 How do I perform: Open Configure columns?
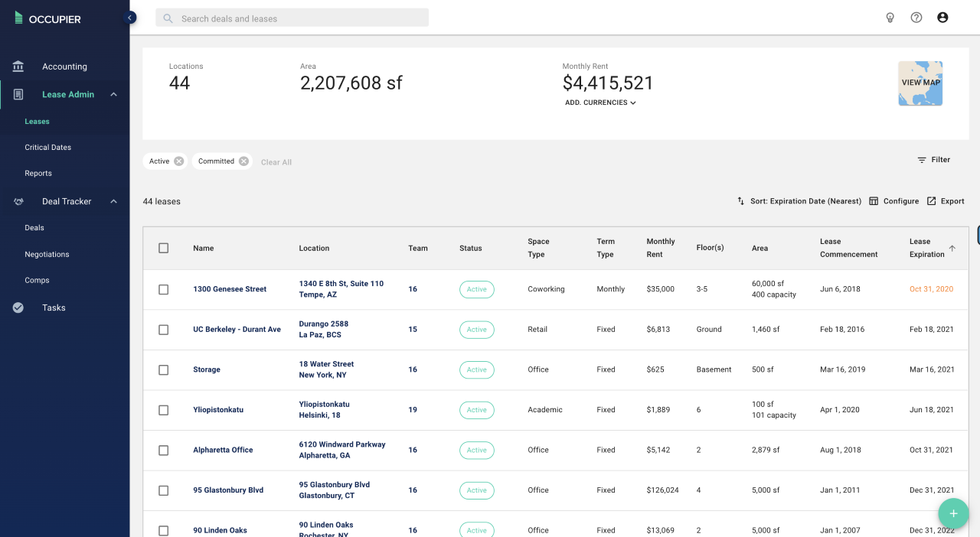click(893, 201)
